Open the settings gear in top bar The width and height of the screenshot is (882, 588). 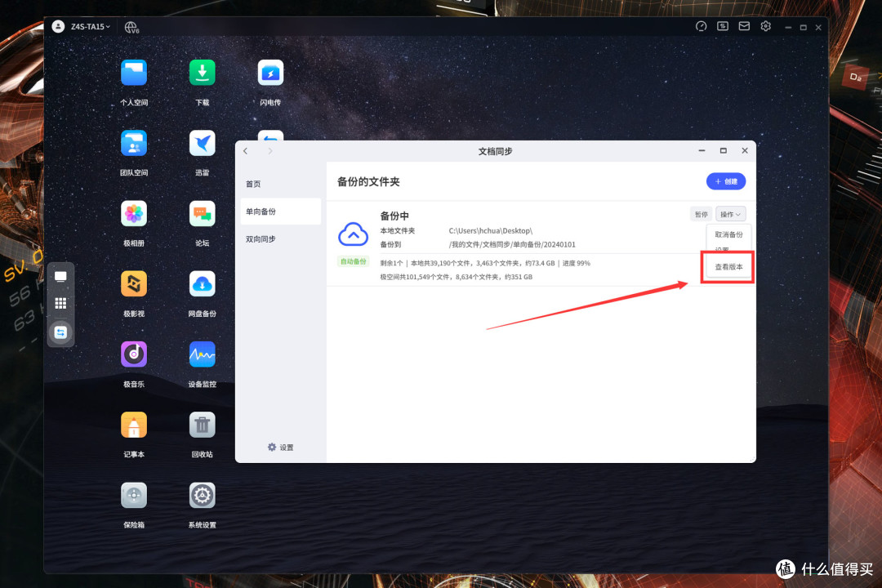(765, 26)
